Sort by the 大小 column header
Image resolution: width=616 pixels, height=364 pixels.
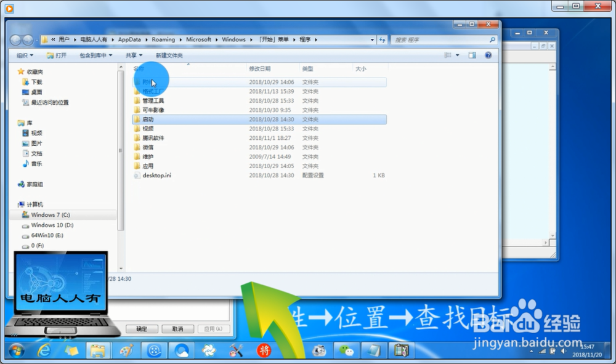pos(360,69)
